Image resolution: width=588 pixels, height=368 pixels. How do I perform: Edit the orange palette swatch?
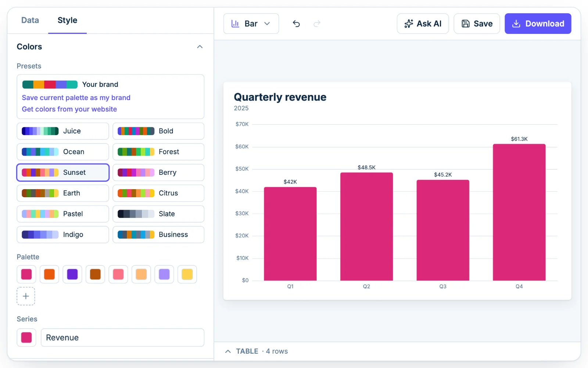(x=49, y=274)
